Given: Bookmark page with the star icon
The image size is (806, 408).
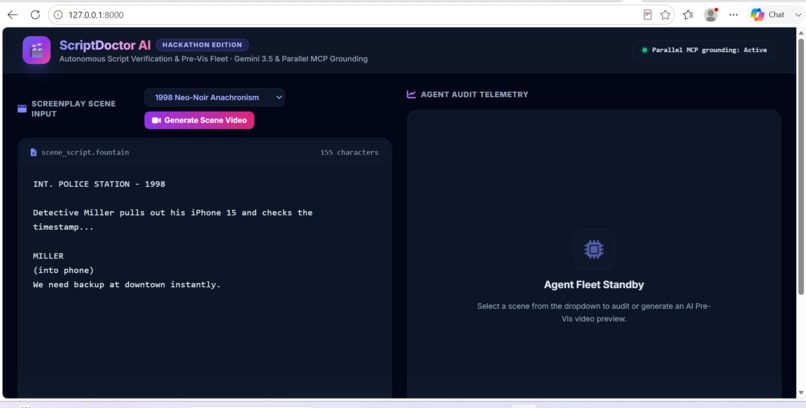Looking at the screenshot, I should coord(665,15).
